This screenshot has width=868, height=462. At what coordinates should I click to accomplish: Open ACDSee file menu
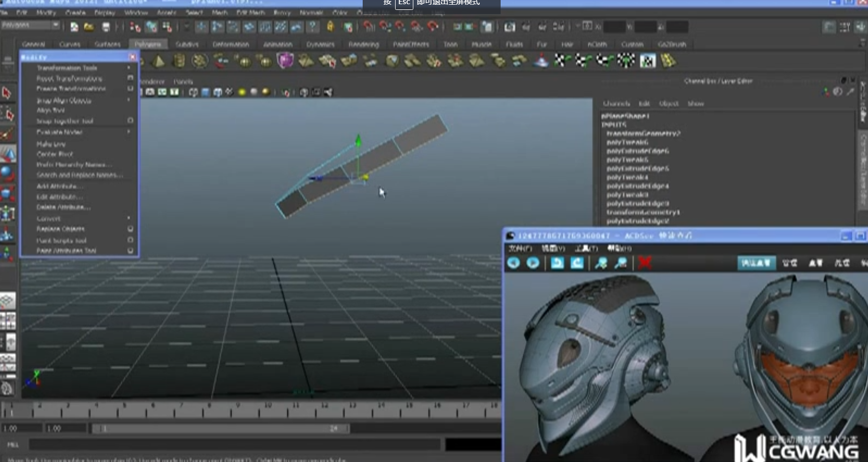pos(520,248)
